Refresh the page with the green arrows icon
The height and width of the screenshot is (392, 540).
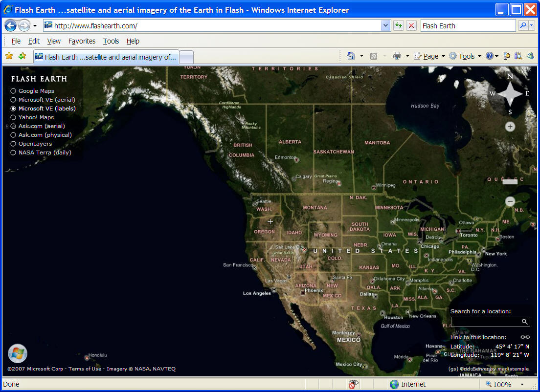[x=399, y=25]
